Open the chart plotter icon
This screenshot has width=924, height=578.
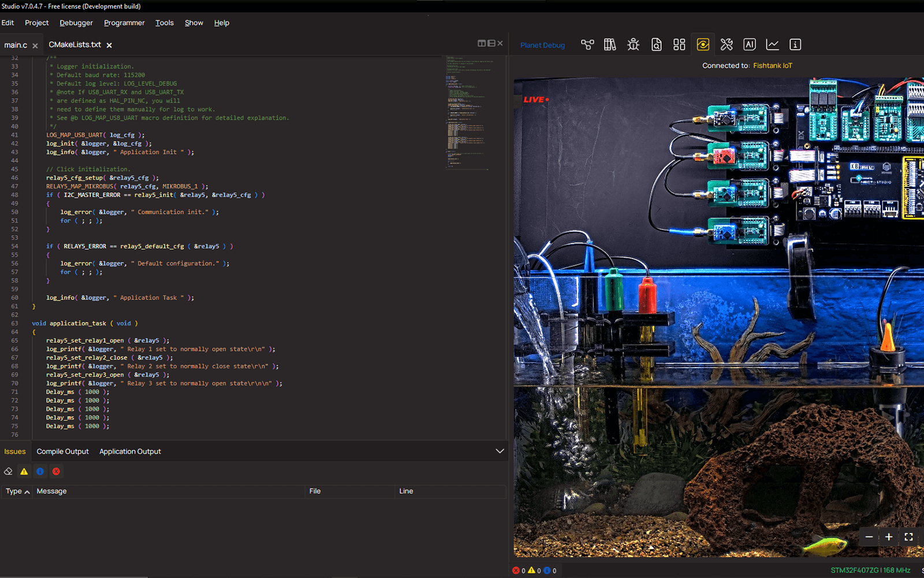[x=772, y=45]
